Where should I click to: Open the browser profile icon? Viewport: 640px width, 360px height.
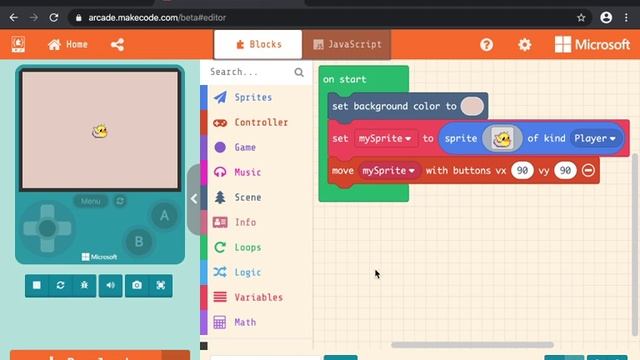tap(606, 18)
